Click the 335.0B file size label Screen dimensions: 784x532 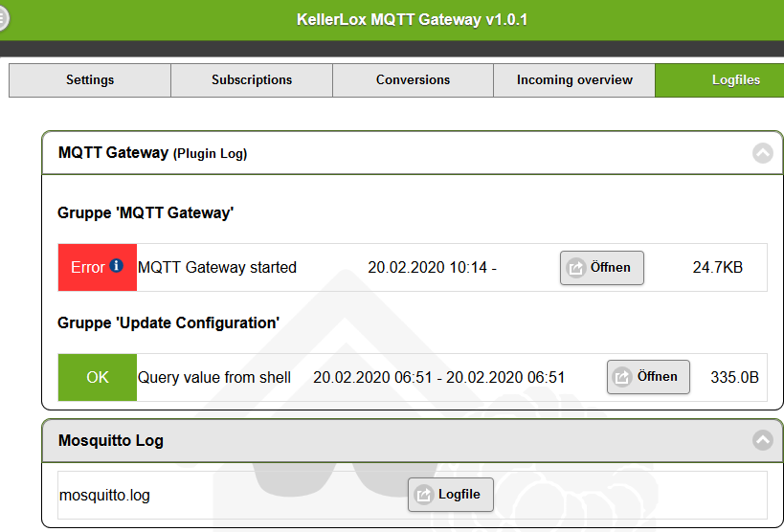(734, 378)
